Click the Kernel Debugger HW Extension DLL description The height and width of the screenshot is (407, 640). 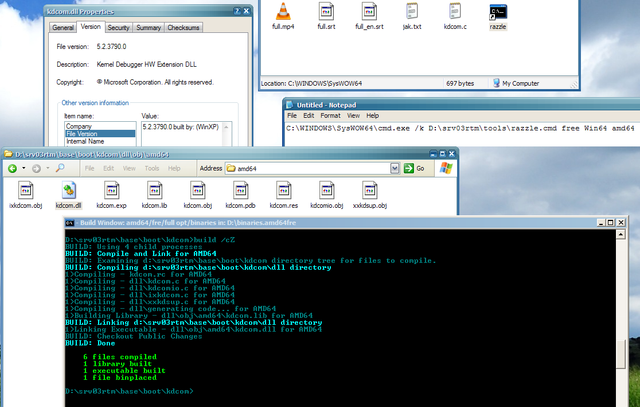tap(147, 64)
